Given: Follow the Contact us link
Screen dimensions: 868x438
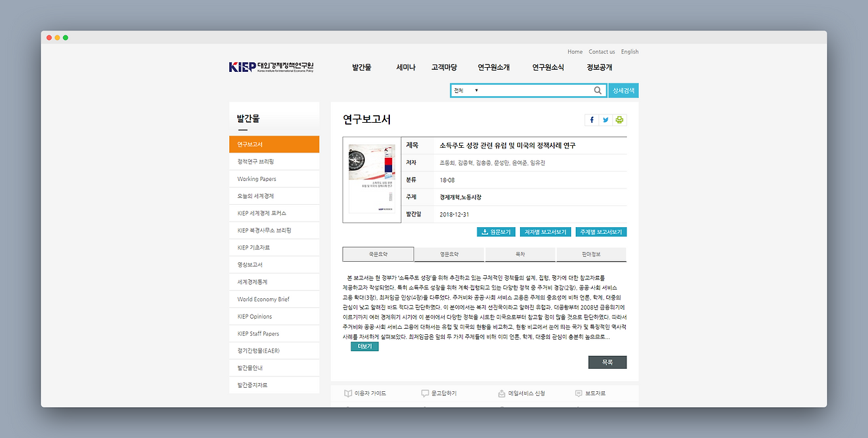Looking at the screenshot, I should 601,52.
